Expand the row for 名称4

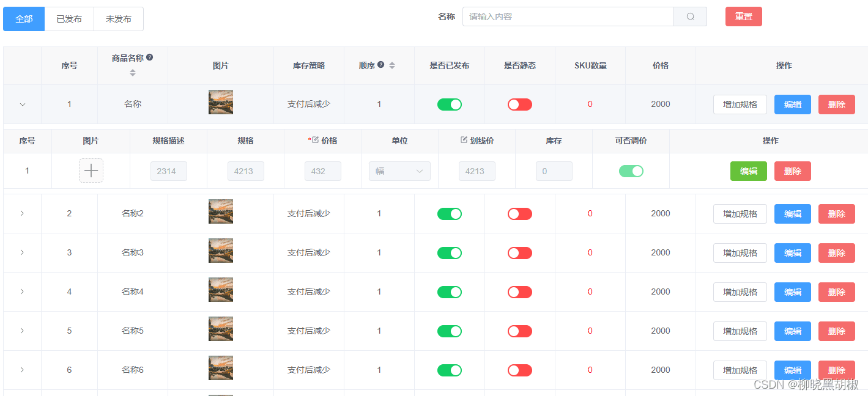tap(23, 291)
